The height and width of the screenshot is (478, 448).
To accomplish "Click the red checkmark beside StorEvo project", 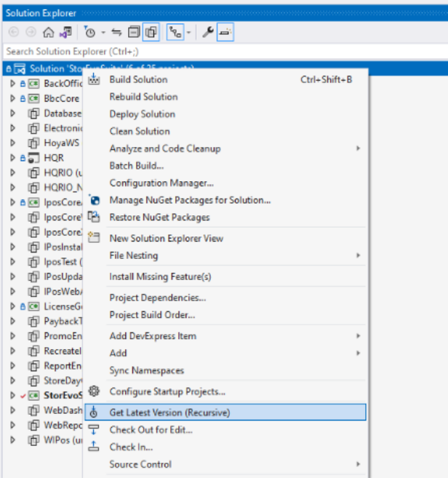I will tap(23, 396).
